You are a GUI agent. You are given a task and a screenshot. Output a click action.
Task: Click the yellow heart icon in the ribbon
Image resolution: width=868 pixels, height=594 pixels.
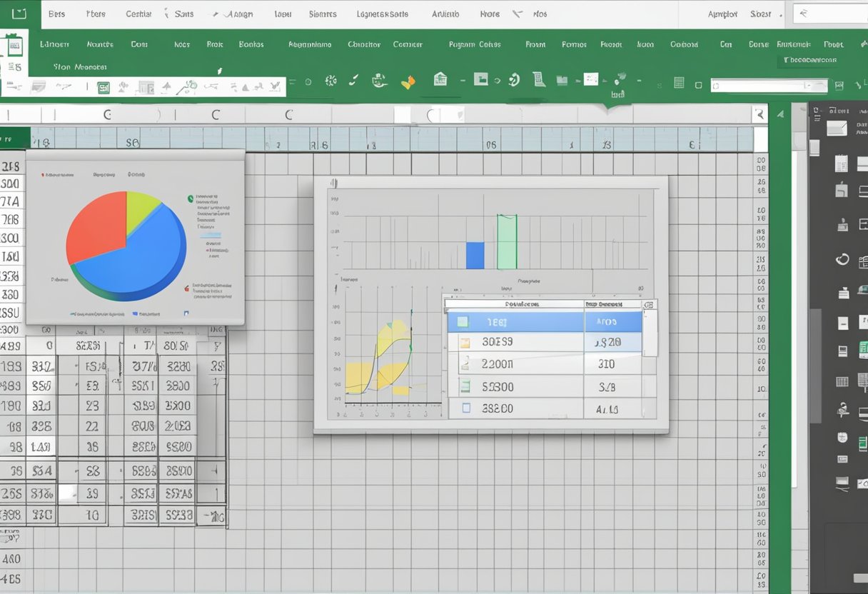tap(408, 82)
